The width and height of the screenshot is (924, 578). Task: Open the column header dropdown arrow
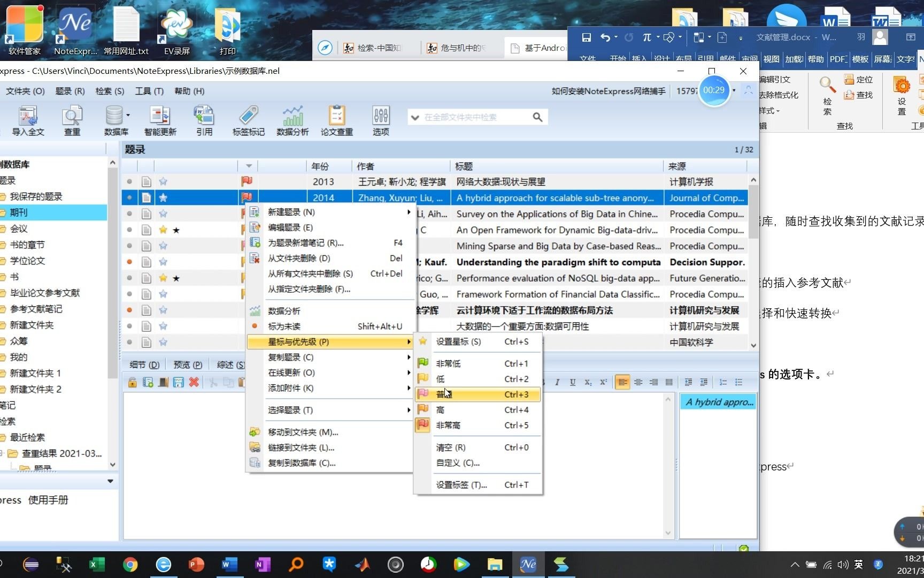coord(249,166)
